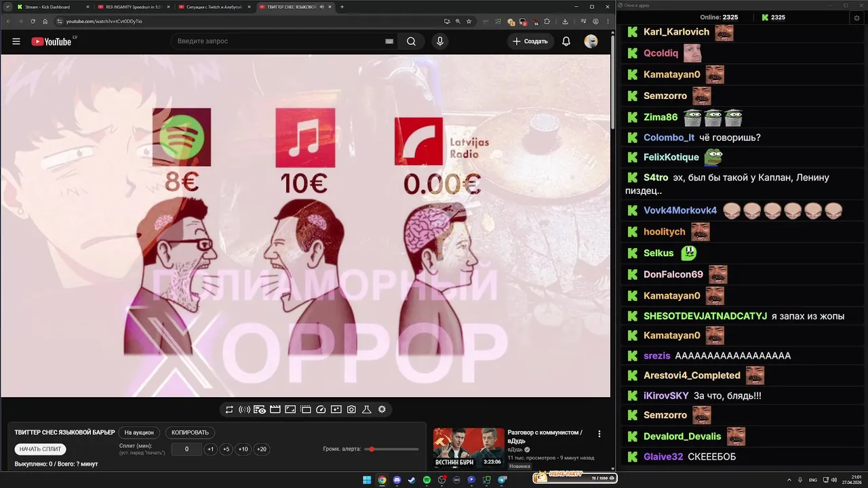Start voice search with microphone icon
This screenshot has width=868, height=488.
440,41
